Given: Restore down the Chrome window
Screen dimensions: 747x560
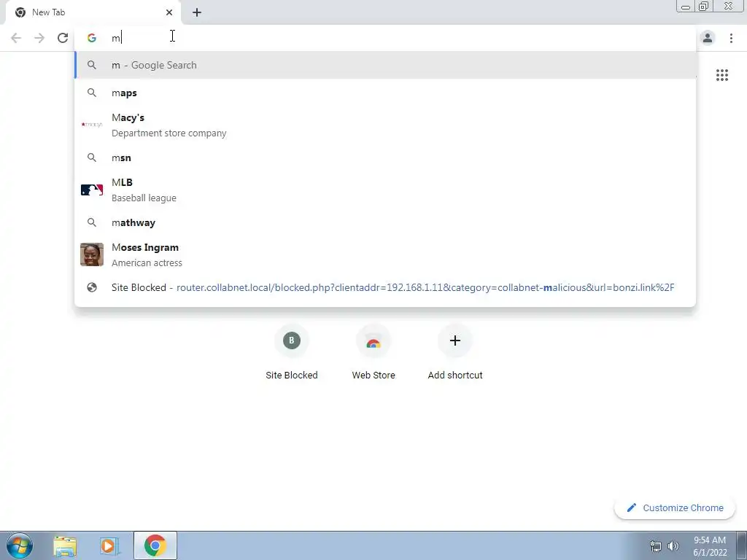Looking at the screenshot, I should 704,6.
